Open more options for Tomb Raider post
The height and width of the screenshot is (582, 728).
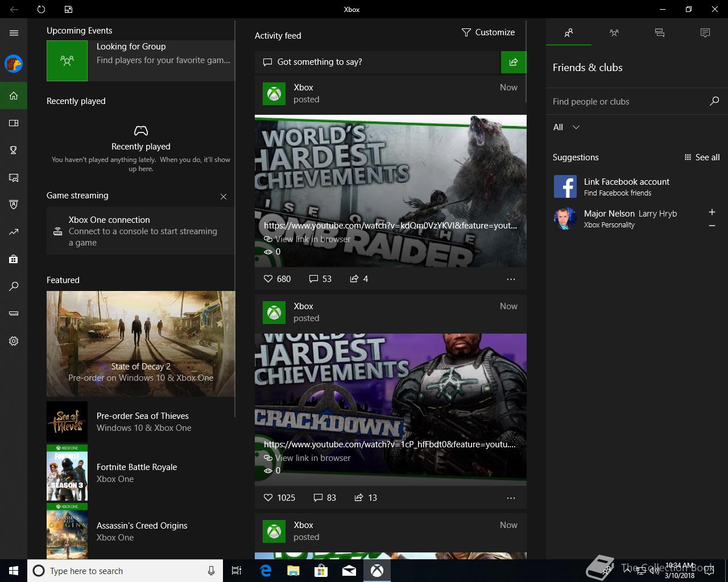(x=511, y=279)
